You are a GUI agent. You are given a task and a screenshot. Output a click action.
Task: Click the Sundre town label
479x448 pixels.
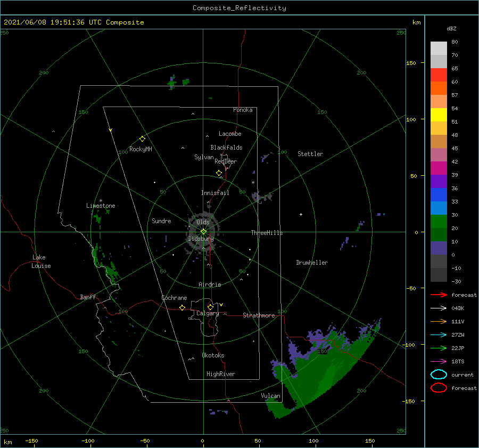point(161,221)
